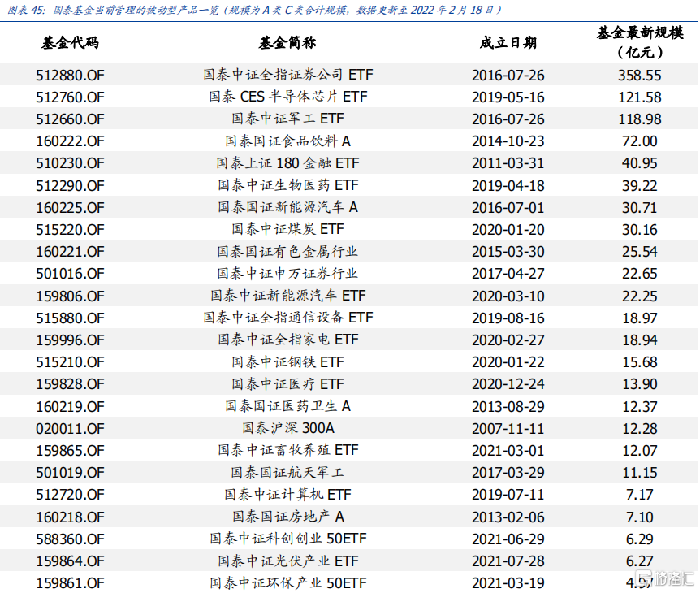Select fund code 160222.OF
The height and width of the screenshot is (593, 700).
click(x=70, y=141)
